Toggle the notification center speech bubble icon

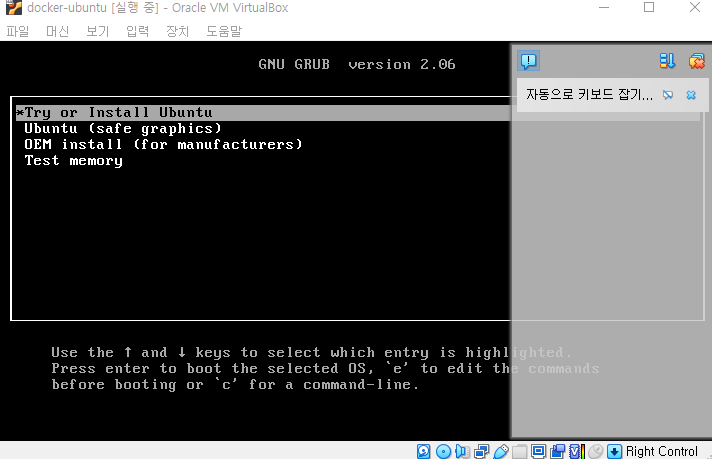(529, 60)
